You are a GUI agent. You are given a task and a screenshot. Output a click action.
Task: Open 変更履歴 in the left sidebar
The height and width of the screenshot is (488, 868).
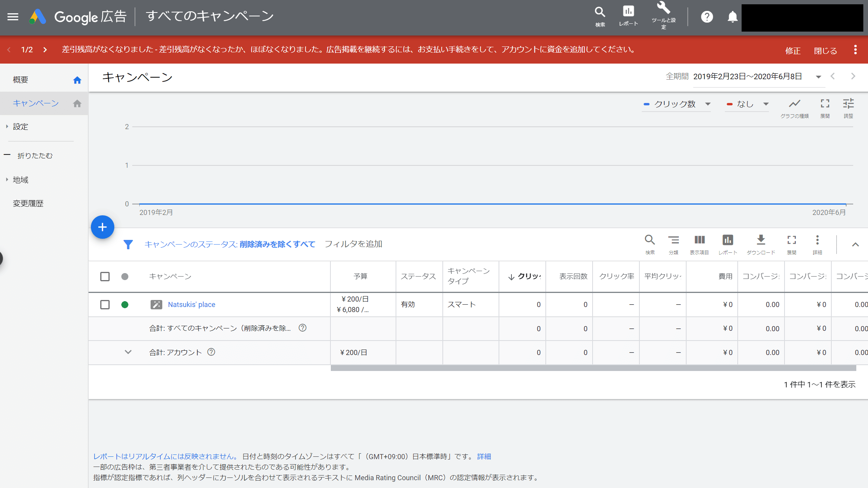click(x=28, y=203)
